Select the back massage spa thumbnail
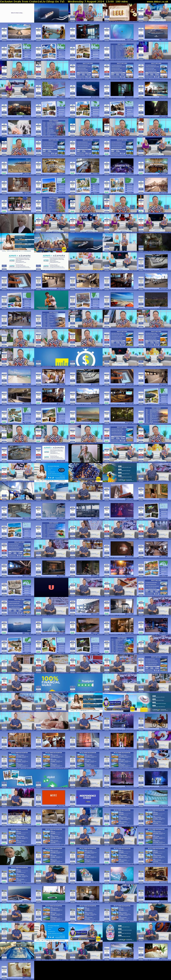The height and width of the screenshot is (980, 171). pyautogui.click(x=51, y=721)
